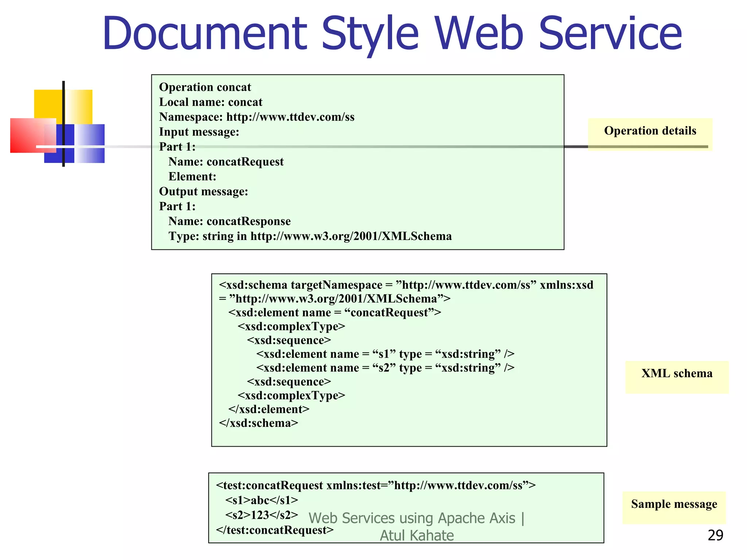
Task: Click the closing </xsd:element> tag
Action: click(269, 409)
